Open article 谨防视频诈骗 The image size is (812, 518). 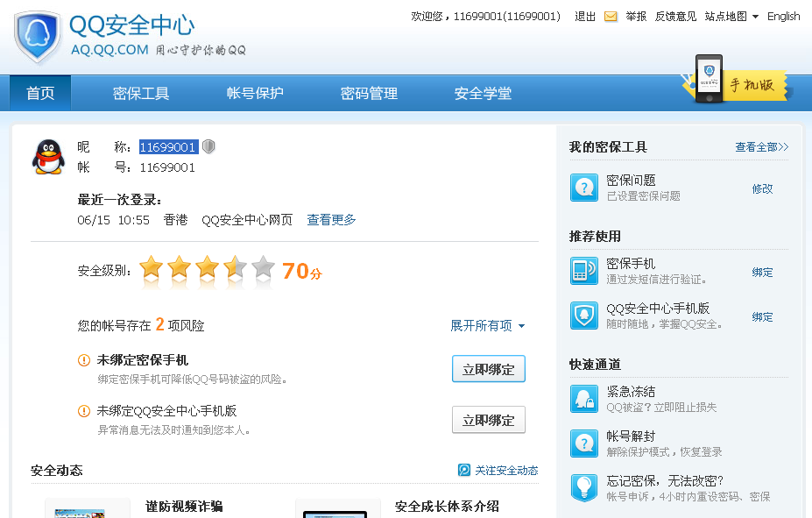click(x=184, y=506)
